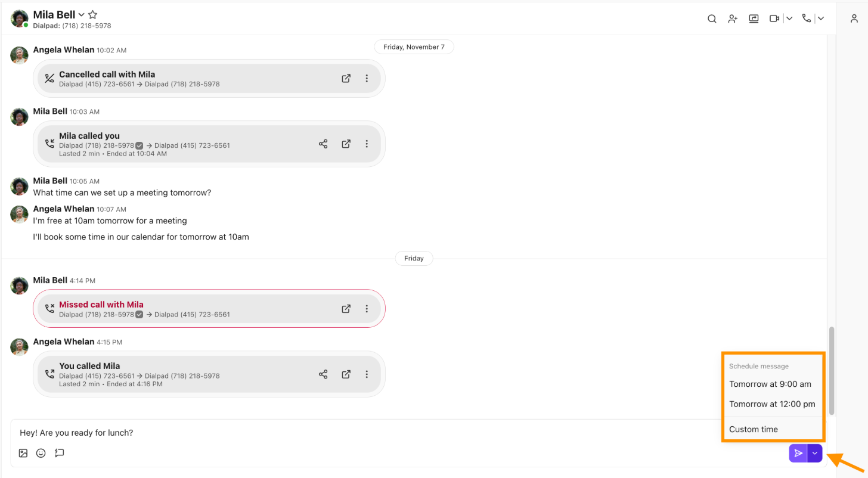Image resolution: width=868 pixels, height=478 pixels.
Task: Open more options for Cancelled call
Action: [367, 78]
